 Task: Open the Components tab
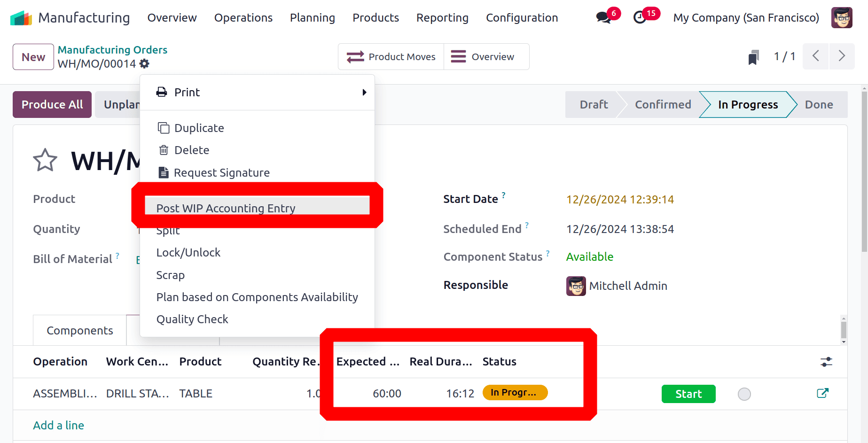80,331
